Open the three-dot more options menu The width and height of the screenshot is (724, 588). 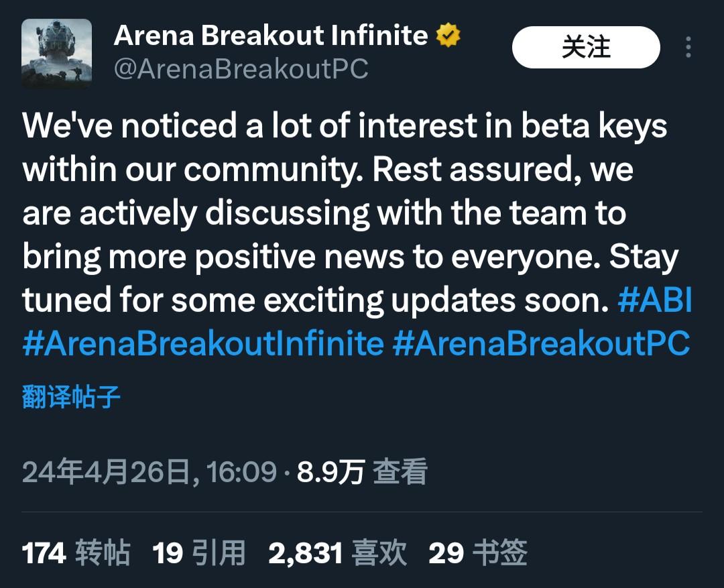click(x=688, y=47)
